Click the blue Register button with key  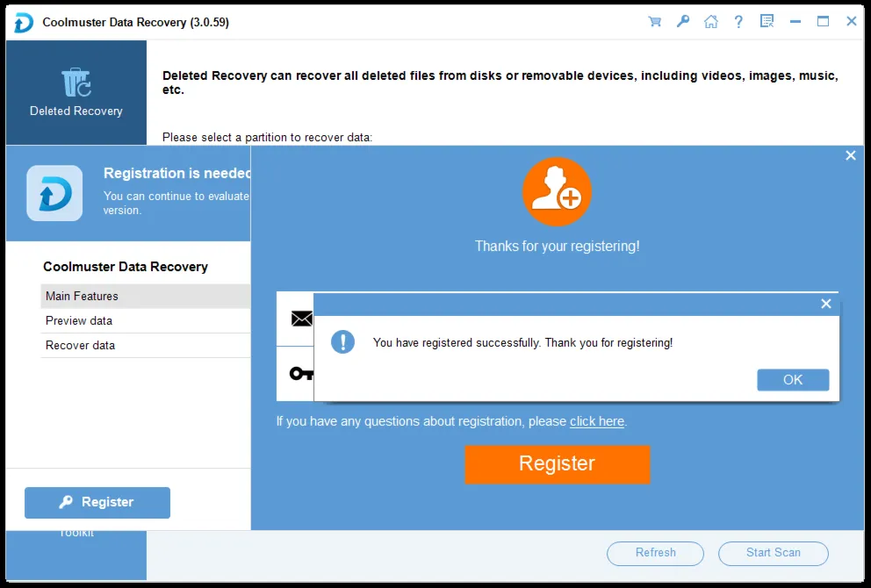[x=97, y=503]
